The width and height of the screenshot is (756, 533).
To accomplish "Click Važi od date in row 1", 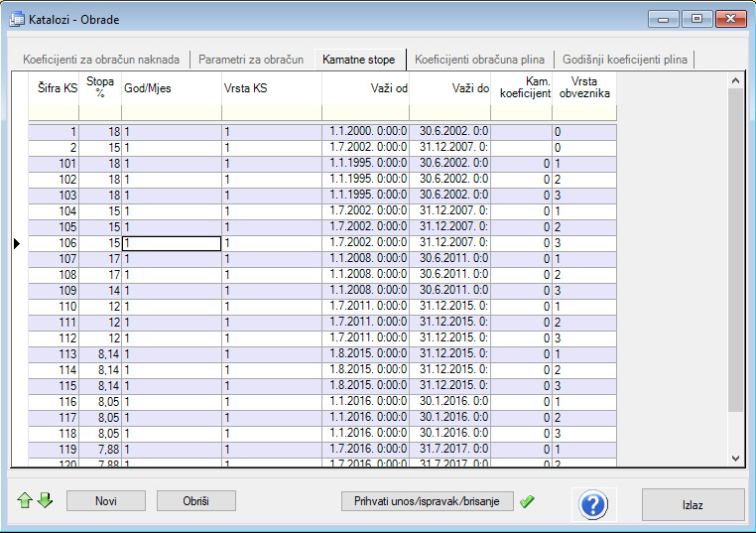I will [x=366, y=132].
